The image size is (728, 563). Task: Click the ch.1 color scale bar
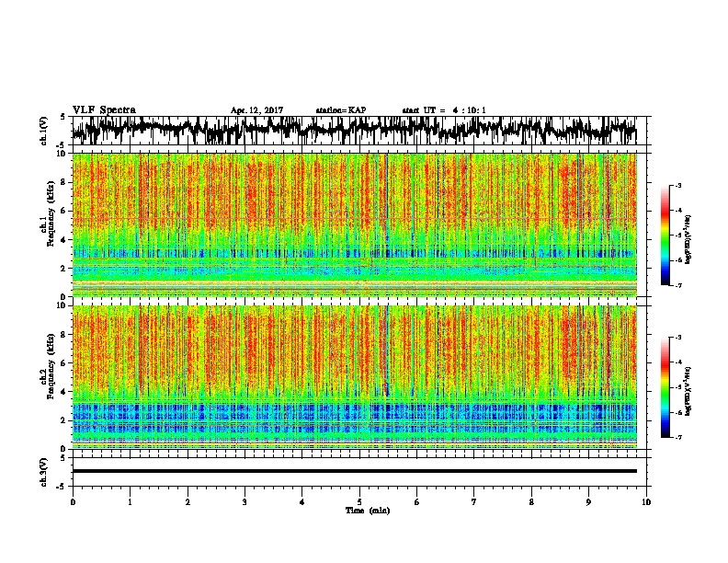[x=665, y=236]
